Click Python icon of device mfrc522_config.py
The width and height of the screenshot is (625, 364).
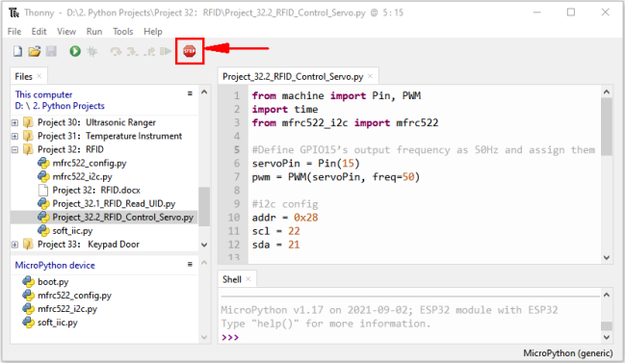tap(28, 296)
